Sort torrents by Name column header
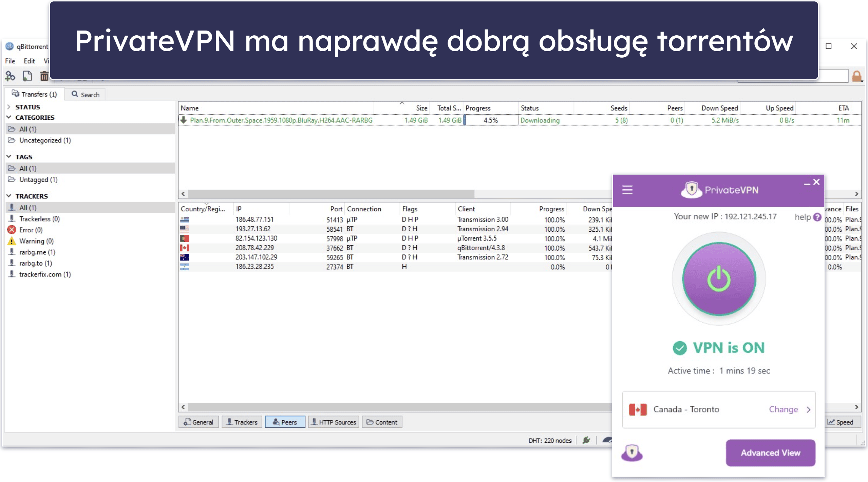Viewport: 868px width, 482px height. (x=276, y=108)
